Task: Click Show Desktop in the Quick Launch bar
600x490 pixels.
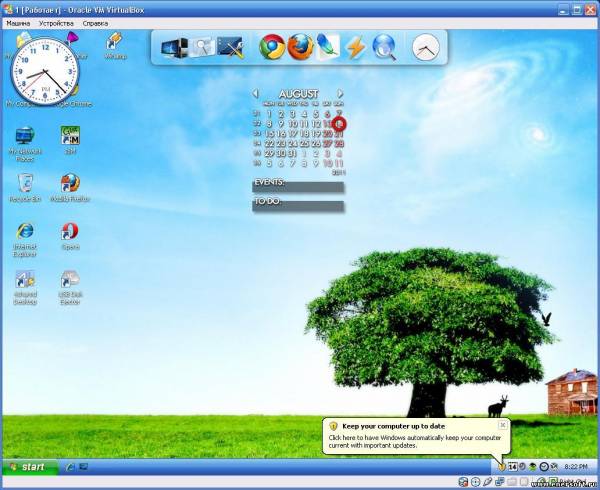Action: coord(83,467)
